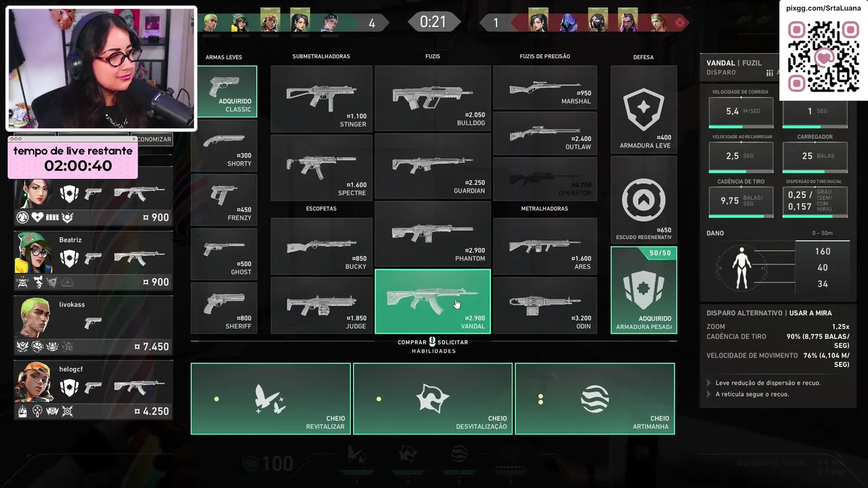Click Carregador 25 balas stat
Screen dimensions: 868x488
(x=815, y=156)
